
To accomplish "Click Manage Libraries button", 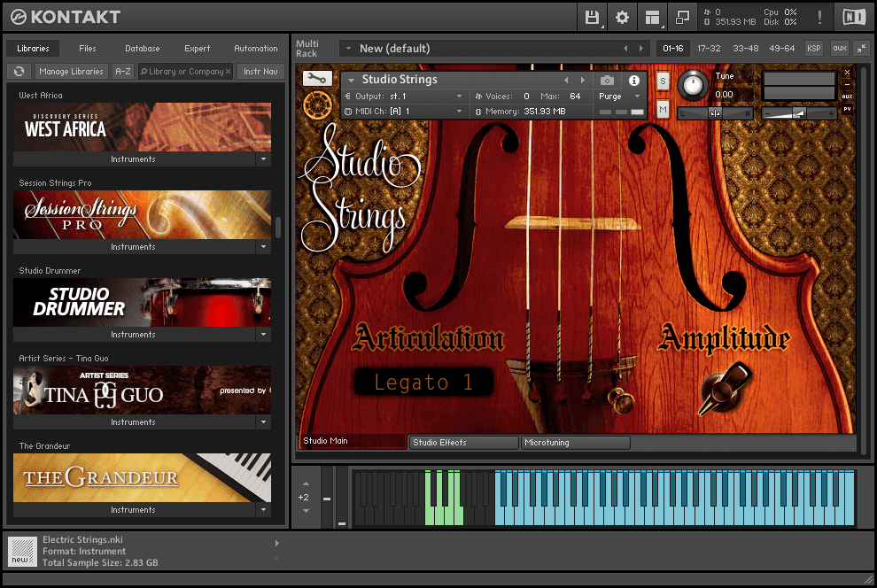I will click(x=71, y=72).
